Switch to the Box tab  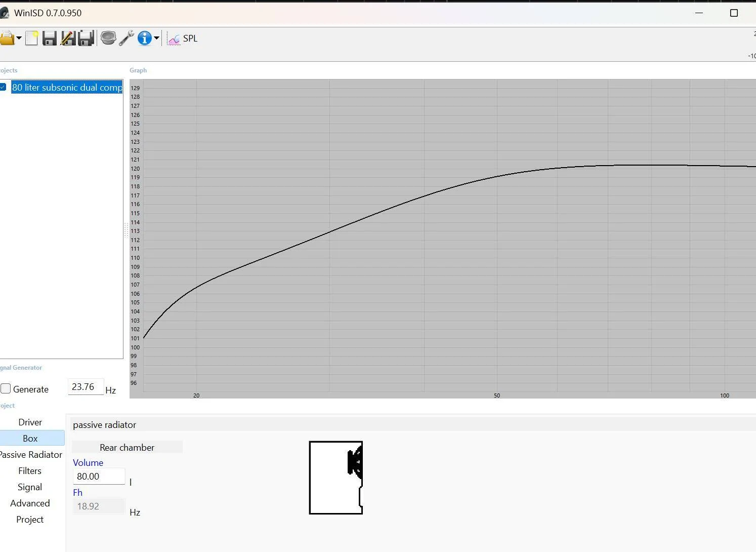point(30,438)
